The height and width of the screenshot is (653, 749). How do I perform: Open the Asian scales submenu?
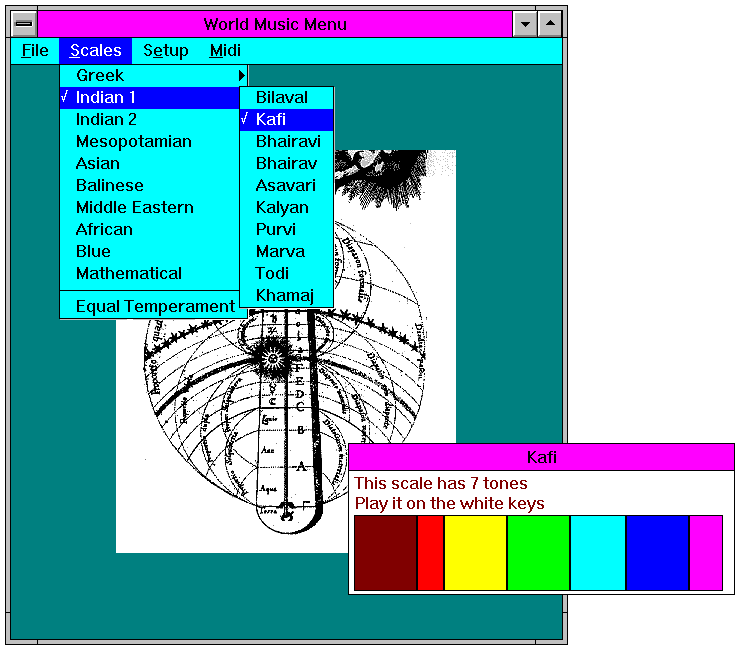(150, 163)
